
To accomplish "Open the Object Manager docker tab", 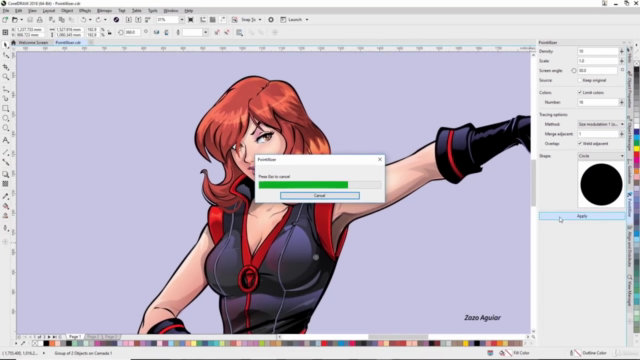I will 630,133.
